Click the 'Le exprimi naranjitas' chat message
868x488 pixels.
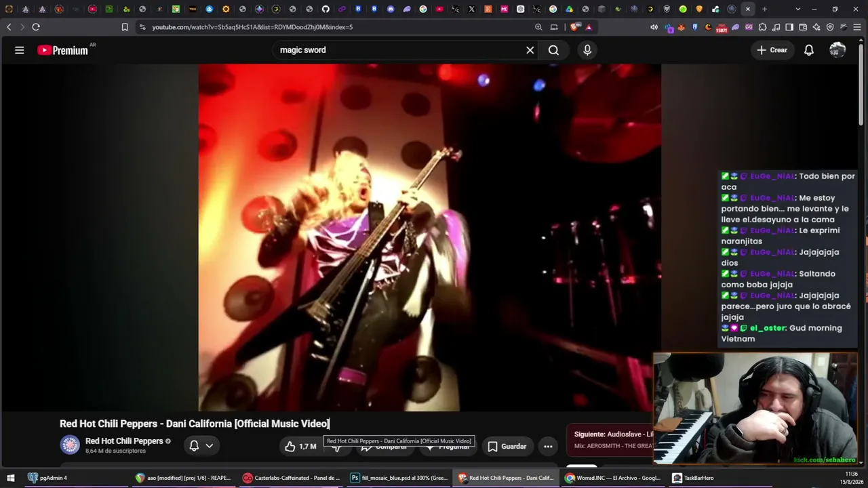[x=788, y=236]
